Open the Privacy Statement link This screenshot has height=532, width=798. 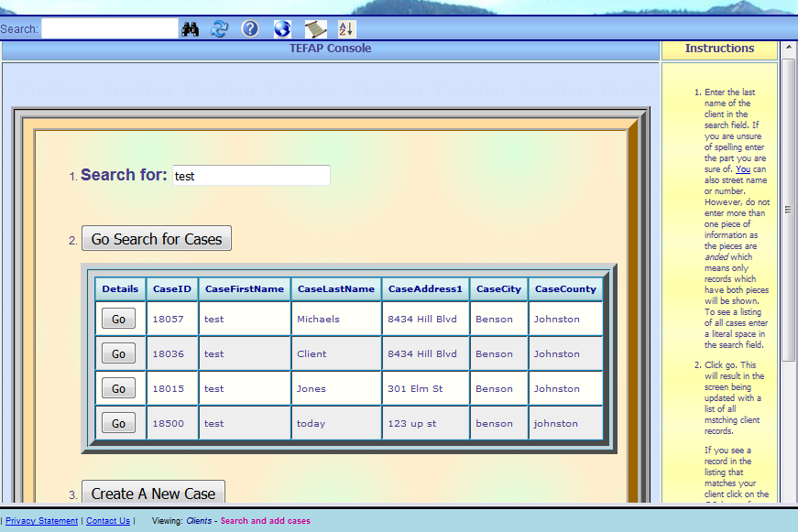coord(42,521)
